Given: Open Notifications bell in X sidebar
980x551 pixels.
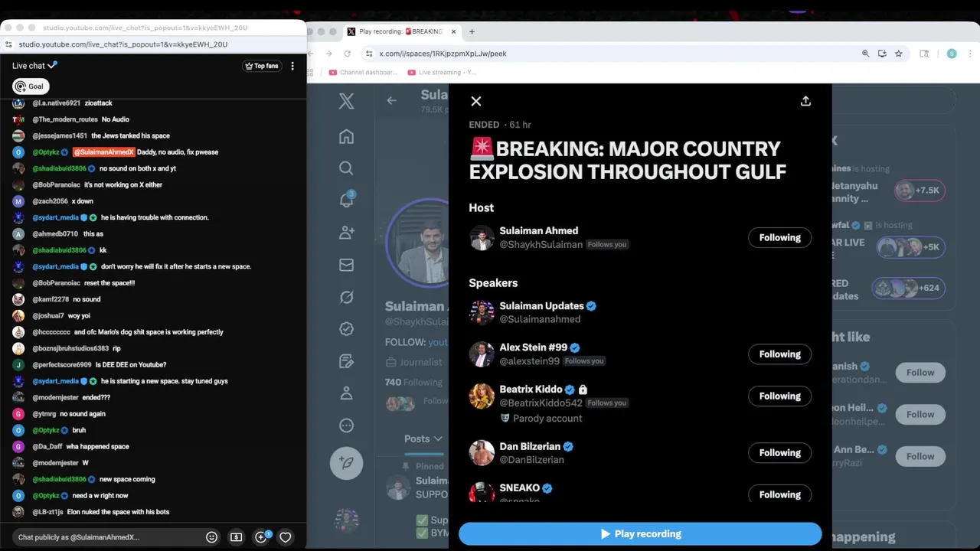Looking at the screenshot, I should [x=346, y=201].
